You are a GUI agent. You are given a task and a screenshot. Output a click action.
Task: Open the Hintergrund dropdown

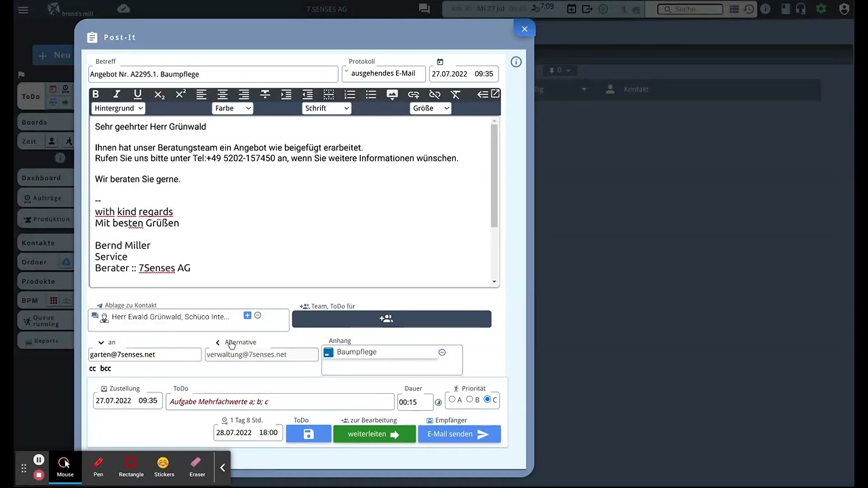pyautogui.click(x=119, y=108)
